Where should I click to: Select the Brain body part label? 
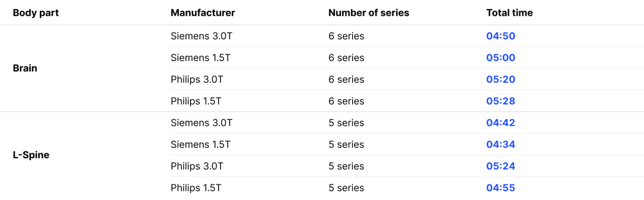[x=25, y=68]
